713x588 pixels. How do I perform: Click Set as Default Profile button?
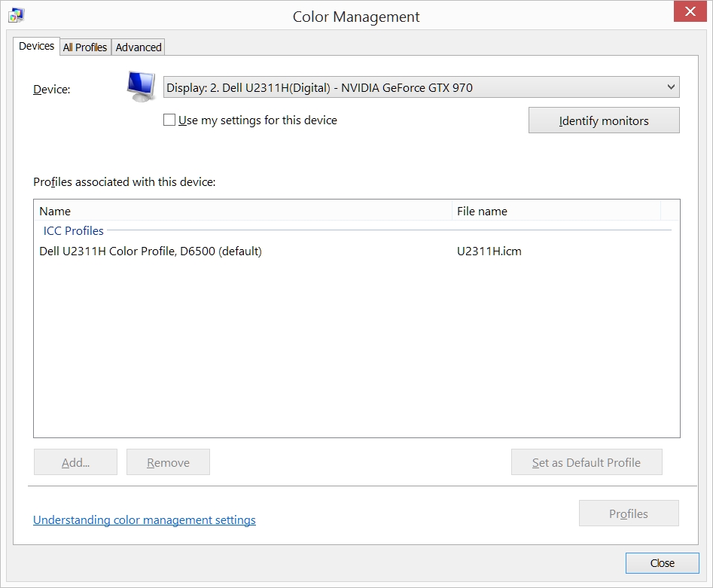(587, 462)
